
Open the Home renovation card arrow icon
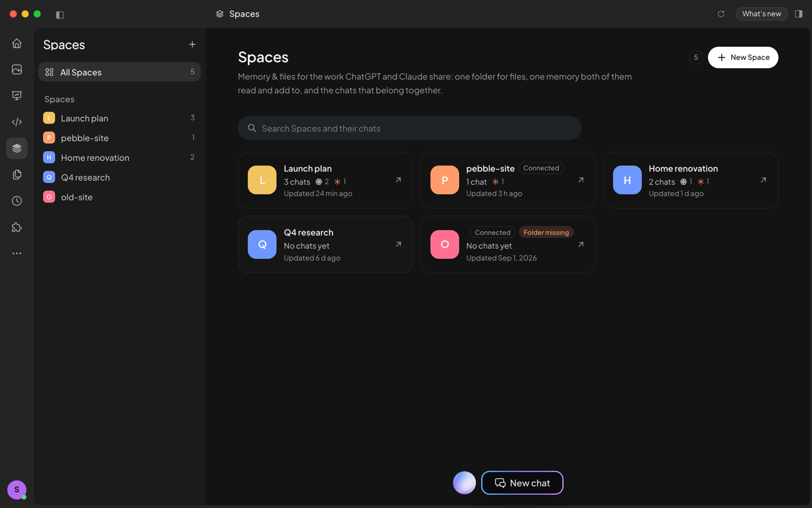pyautogui.click(x=764, y=180)
